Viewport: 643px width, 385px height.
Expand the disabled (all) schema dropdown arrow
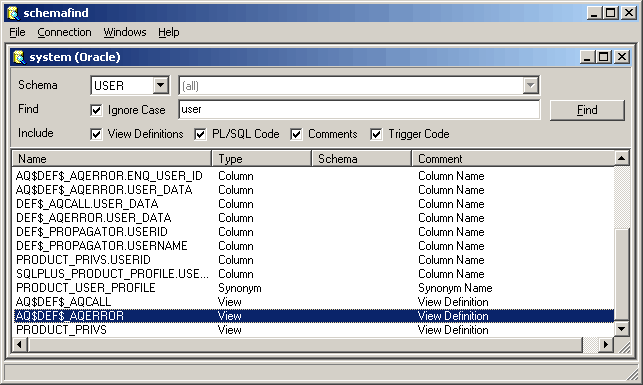[530, 86]
